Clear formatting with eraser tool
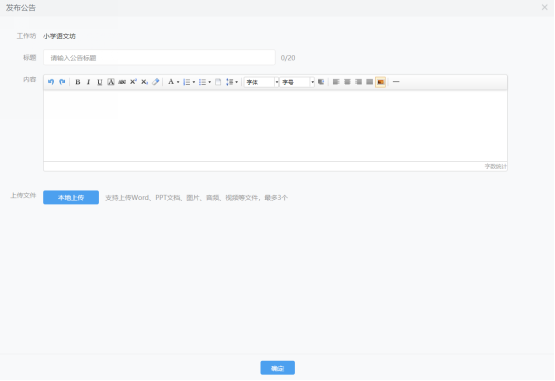555x381 pixels. [x=156, y=82]
